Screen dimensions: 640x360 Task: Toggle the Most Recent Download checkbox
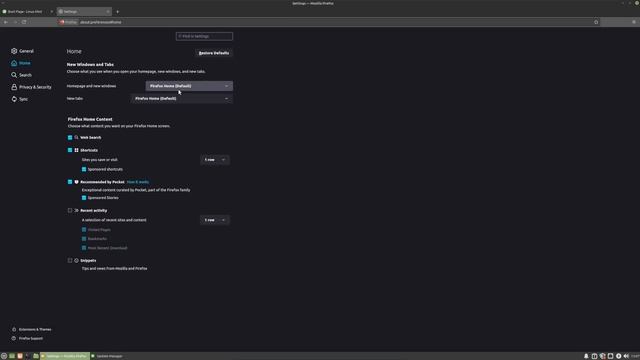(x=84, y=248)
